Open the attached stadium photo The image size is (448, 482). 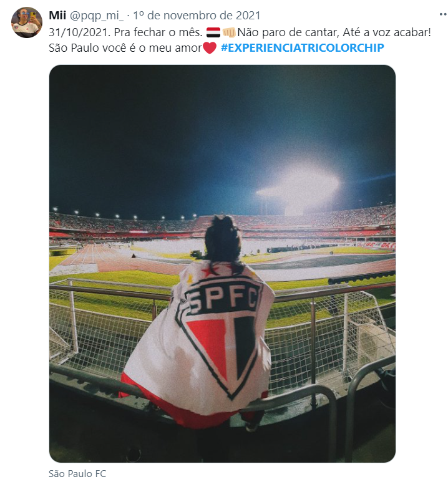[x=222, y=263]
